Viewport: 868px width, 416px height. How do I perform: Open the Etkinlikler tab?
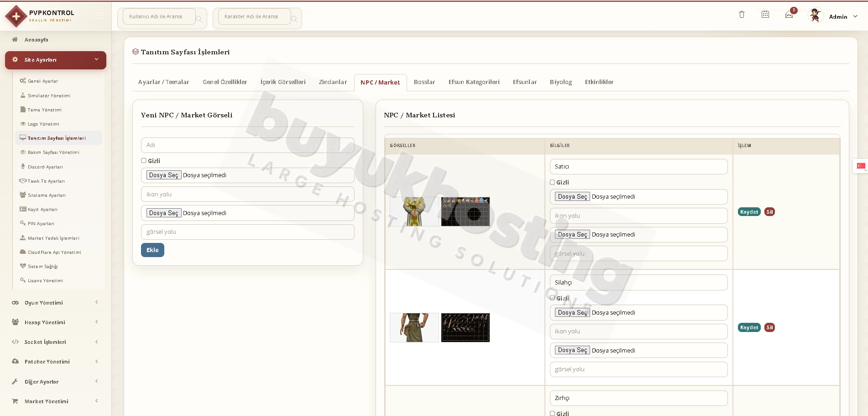(599, 82)
